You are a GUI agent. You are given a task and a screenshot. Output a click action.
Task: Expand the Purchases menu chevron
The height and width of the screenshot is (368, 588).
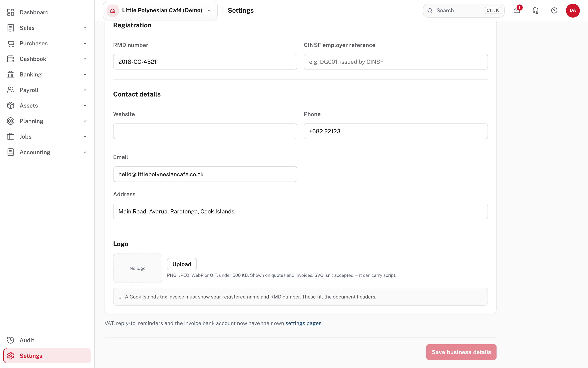point(85,43)
